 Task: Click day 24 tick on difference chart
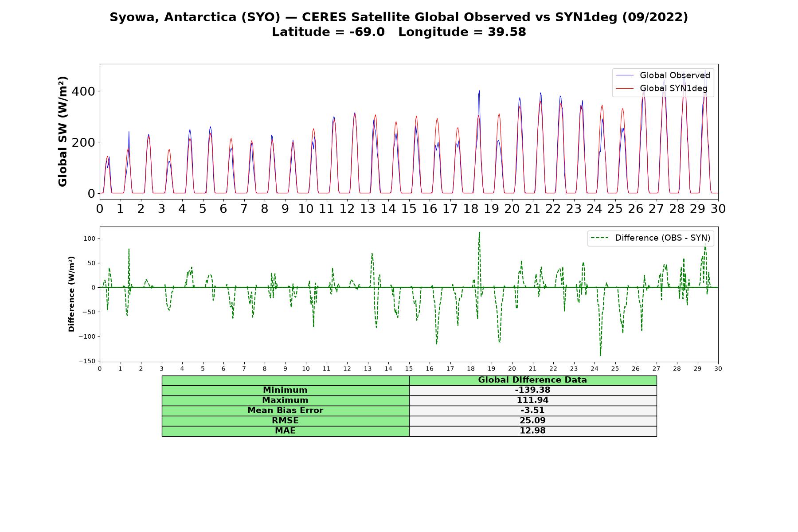(595, 369)
